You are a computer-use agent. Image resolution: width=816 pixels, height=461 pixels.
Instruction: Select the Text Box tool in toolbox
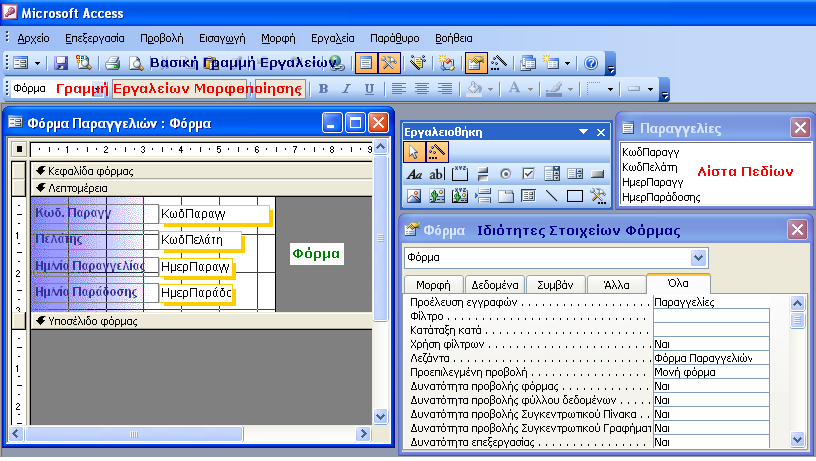(437, 174)
